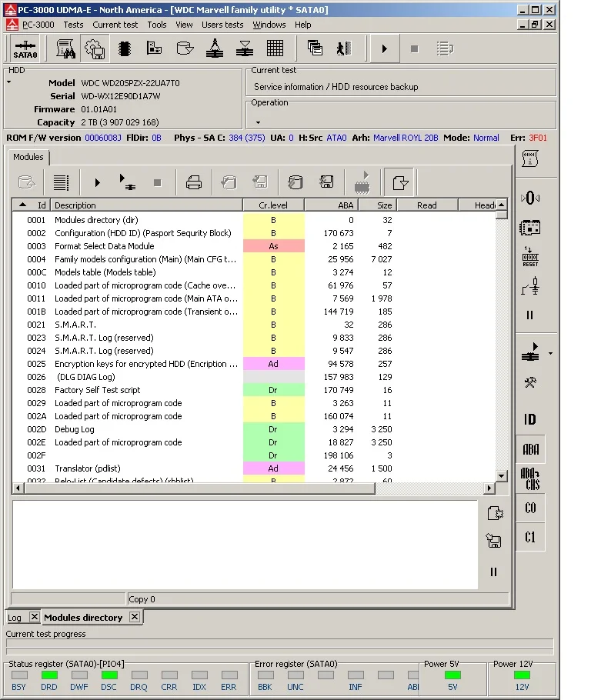Open the PC-3000 menu
591x700 pixels.
click(x=38, y=25)
